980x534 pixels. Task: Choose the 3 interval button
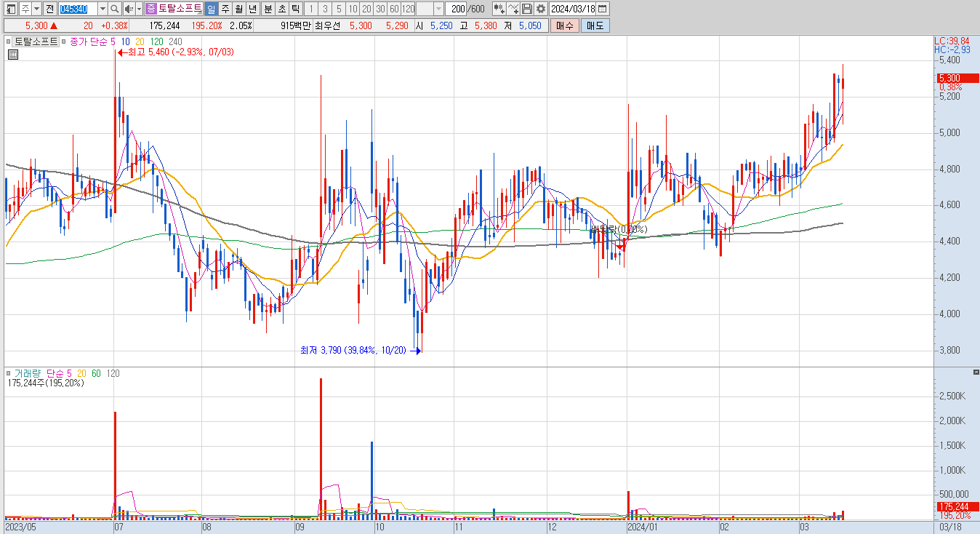pos(325,9)
